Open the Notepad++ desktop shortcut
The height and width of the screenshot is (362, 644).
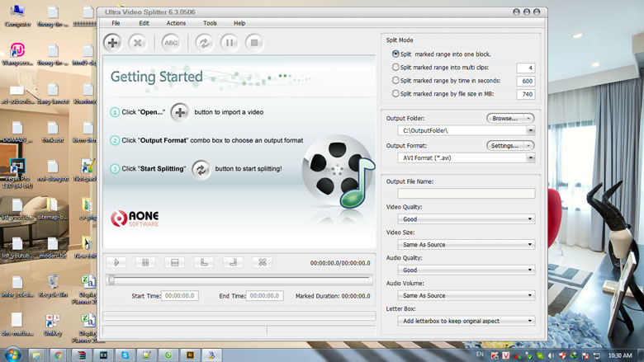click(86, 171)
